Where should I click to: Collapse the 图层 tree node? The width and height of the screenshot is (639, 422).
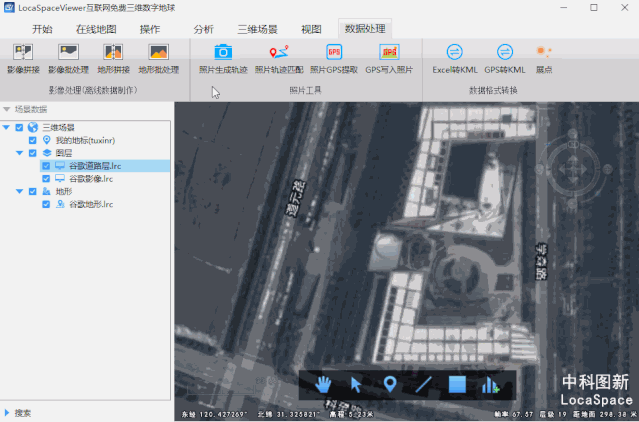[19, 153]
